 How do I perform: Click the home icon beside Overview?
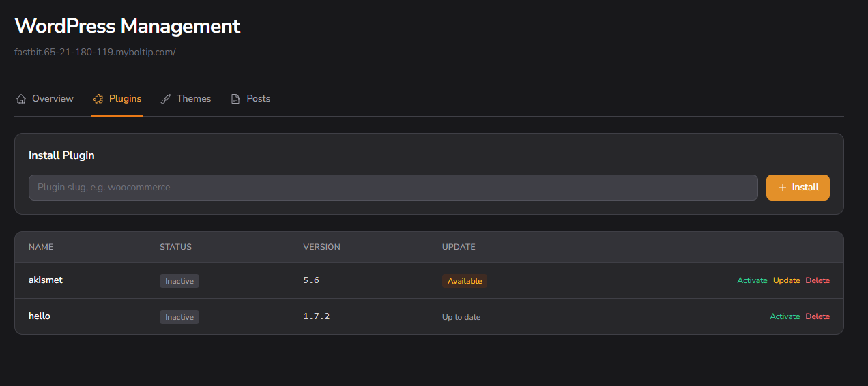[21, 99]
